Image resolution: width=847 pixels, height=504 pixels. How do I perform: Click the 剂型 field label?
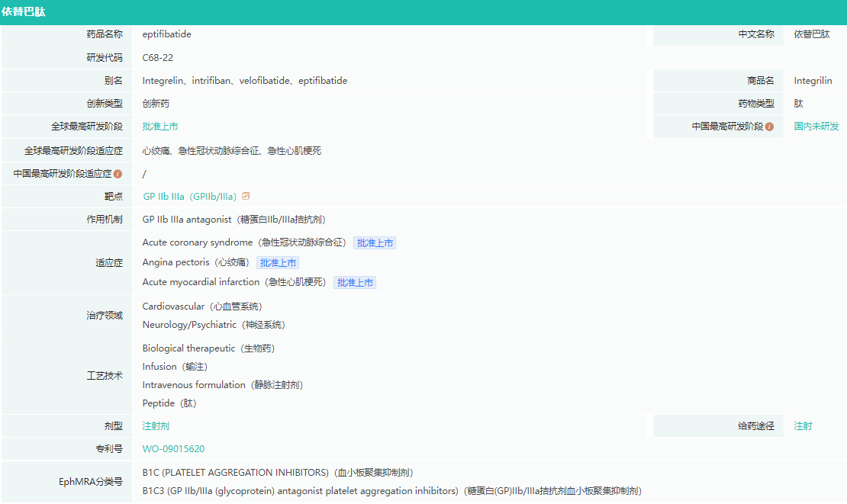(x=114, y=425)
